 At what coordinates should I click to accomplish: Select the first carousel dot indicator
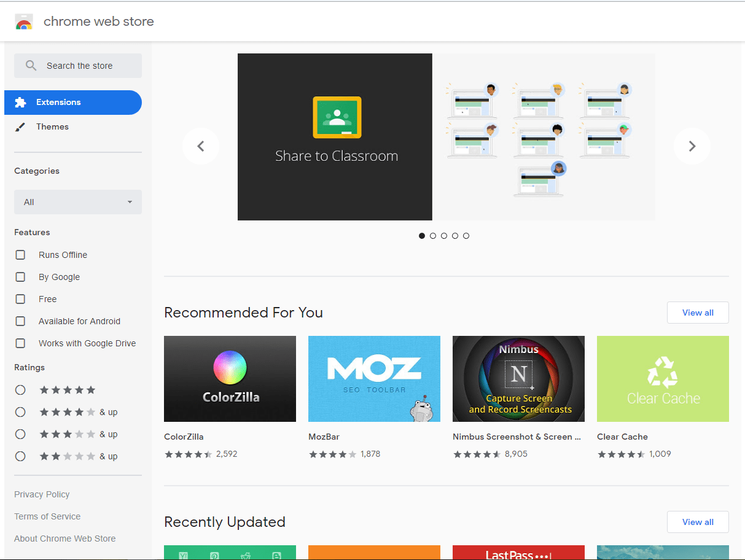(422, 236)
